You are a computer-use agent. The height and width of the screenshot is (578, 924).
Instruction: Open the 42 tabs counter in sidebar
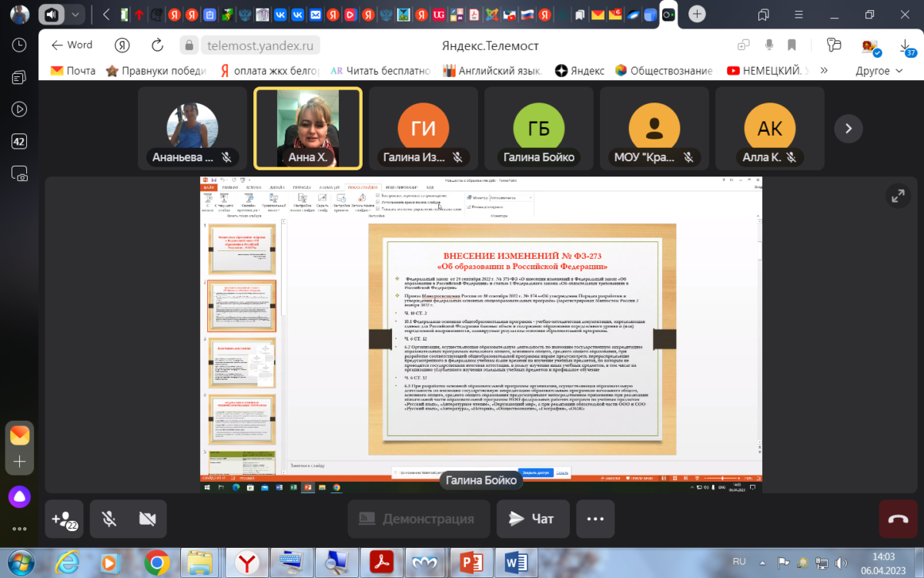(19, 141)
